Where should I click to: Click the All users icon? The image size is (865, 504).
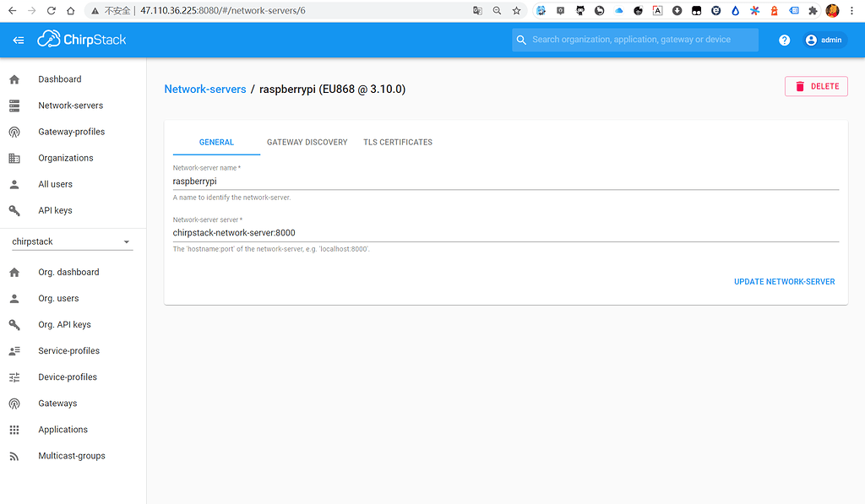pos(14,184)
